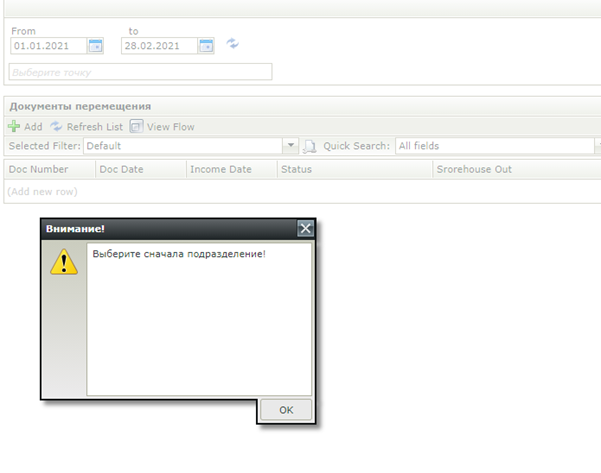Click the green plus Add icon
This screenshot has width=601, height=473.
[x=14, y=126]
